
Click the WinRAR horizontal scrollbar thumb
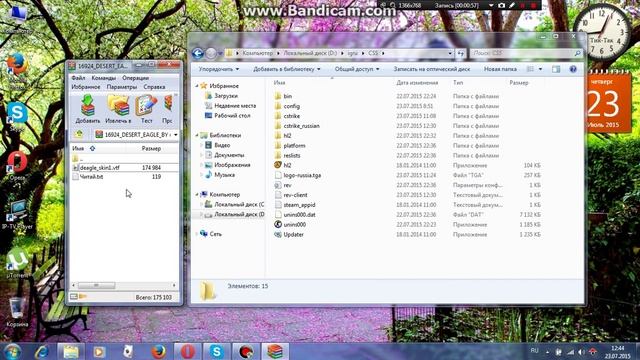tap(96, 285)
